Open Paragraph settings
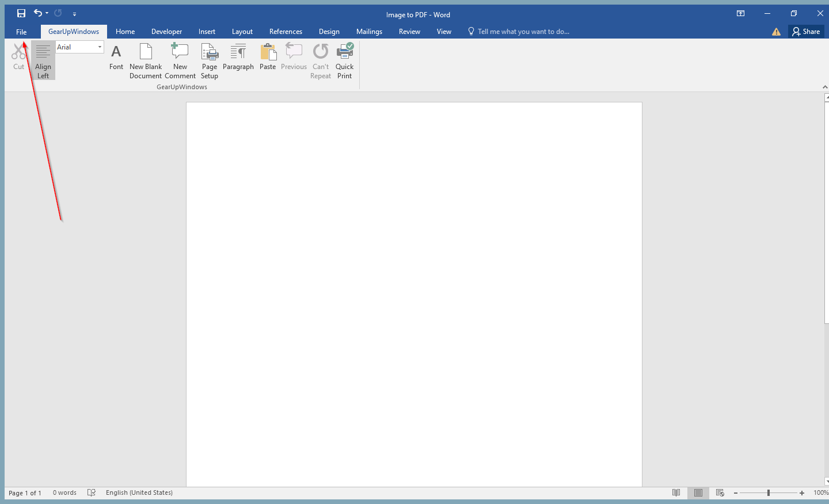Viewport: 829px width, 504px height. coord(238,56)
